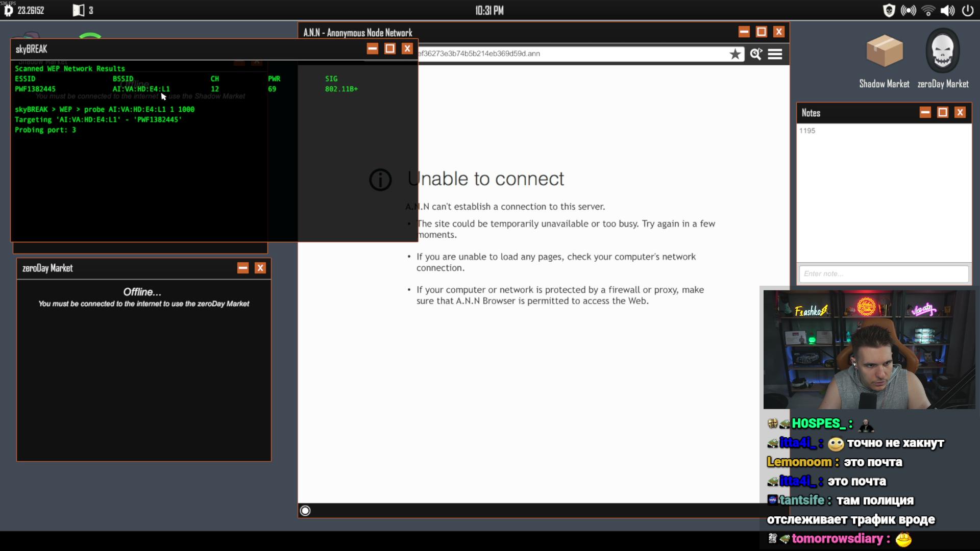This screenshot has height=551, width=980.
Task: Click the power icon in the top bar
Action: [x=967, y=11]
